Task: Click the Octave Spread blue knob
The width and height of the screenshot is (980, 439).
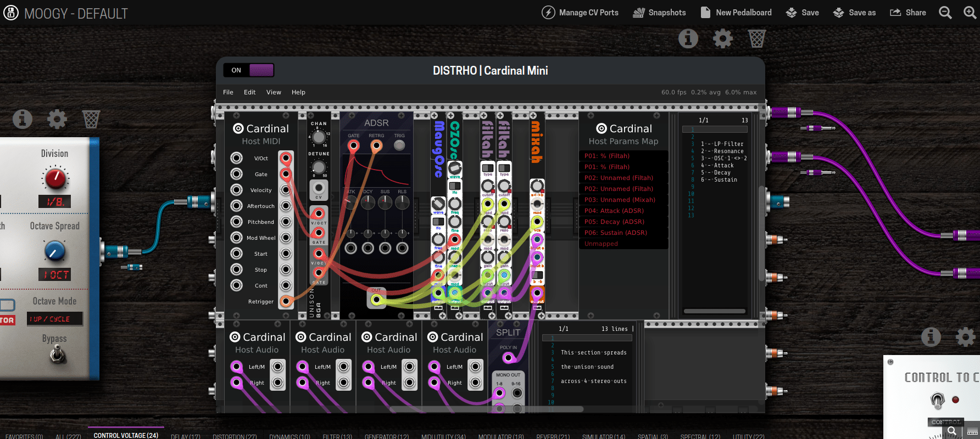Action: tap(54, 251)
